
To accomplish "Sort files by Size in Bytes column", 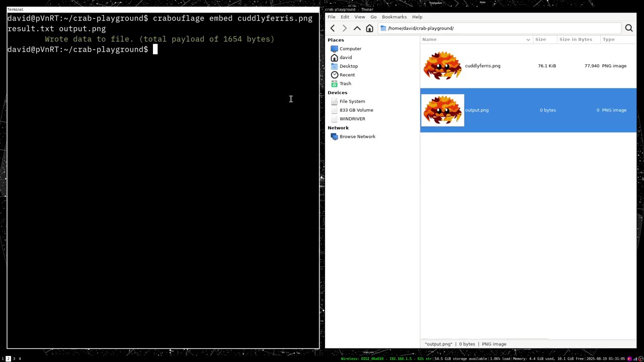I will tap(578, 39).
